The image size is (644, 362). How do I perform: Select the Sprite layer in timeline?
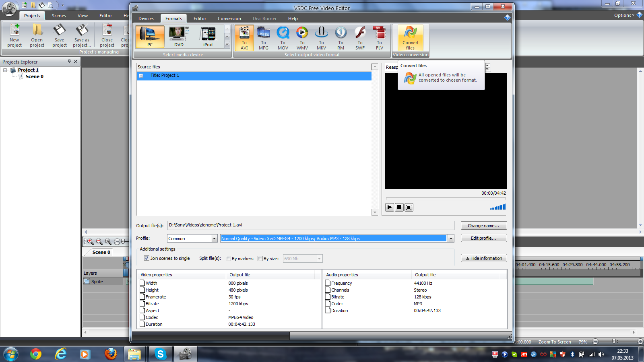coord(97,282)
